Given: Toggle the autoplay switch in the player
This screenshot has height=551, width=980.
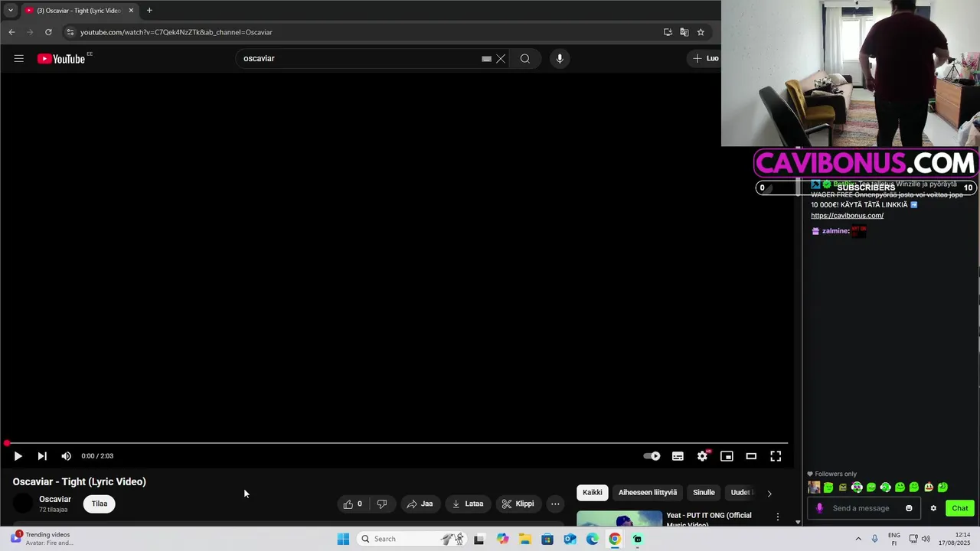Looking at the screenshot, I should (x=652, y=456).
